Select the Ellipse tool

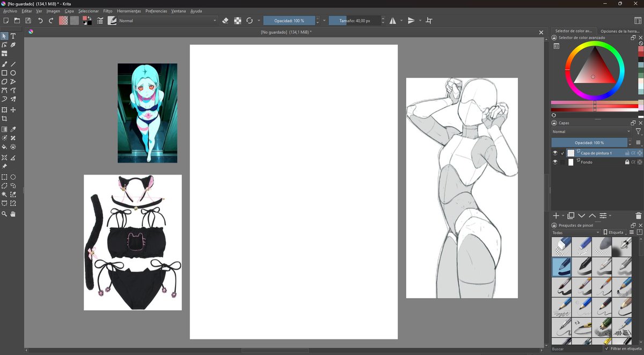click(x=13, y=73)
